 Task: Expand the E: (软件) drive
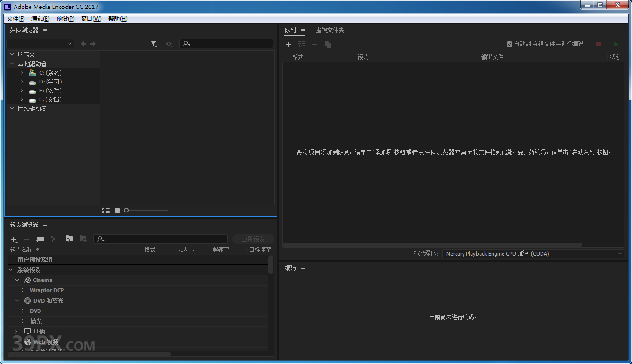tap(22, 91)
